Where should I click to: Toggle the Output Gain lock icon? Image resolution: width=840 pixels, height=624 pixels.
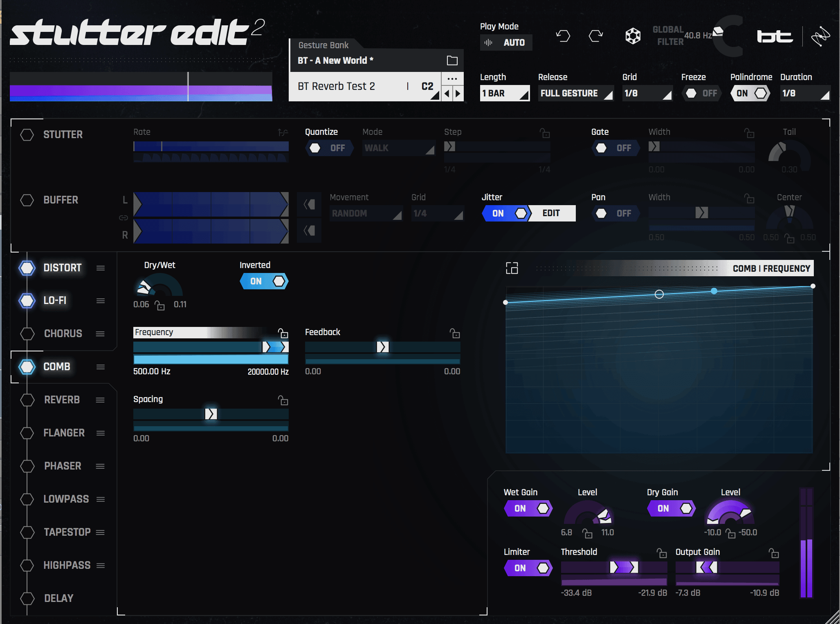click(x=774, y=553)
